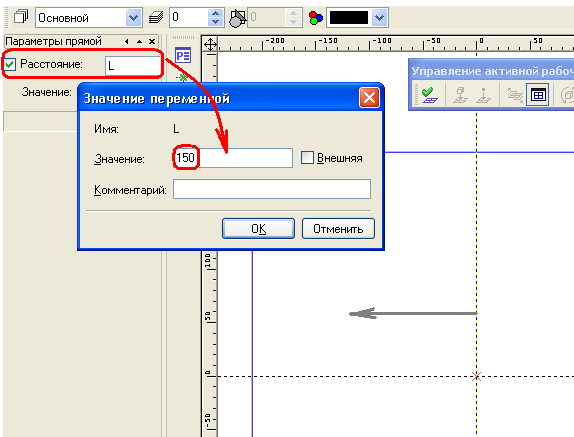Viewport: 574px width, 437px height.
Task: Click the black color swatch
Action: point(349,18)
